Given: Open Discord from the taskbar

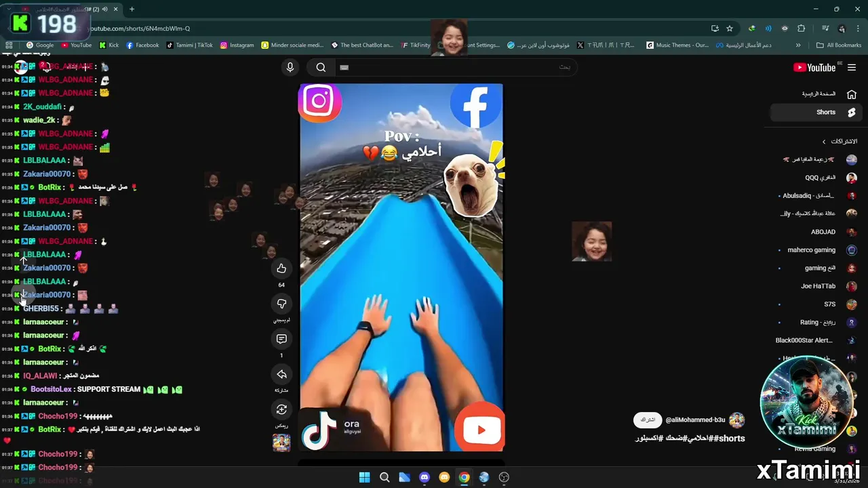Looking at the screenshot, I should (425, 477).
